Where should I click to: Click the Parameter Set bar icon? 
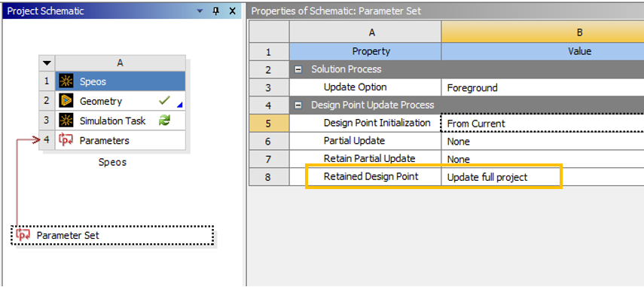pyautogui.click(x=23, y=235)
